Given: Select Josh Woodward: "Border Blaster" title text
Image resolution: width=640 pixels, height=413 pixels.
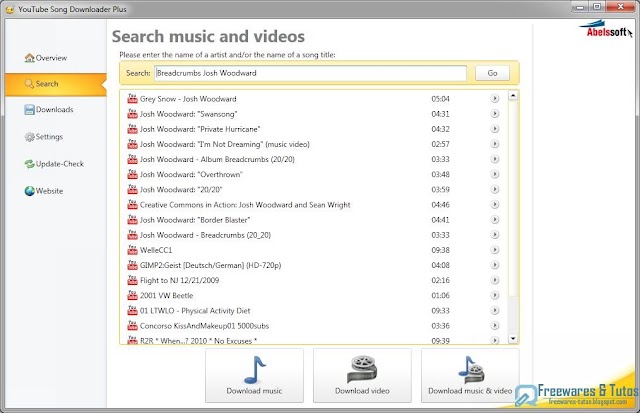Looking at the screenshot, I should pyautogui.click(x=195, y=220).
